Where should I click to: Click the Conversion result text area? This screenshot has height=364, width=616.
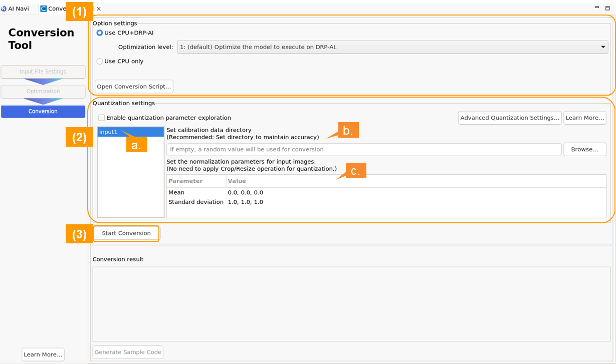(351, 304)
